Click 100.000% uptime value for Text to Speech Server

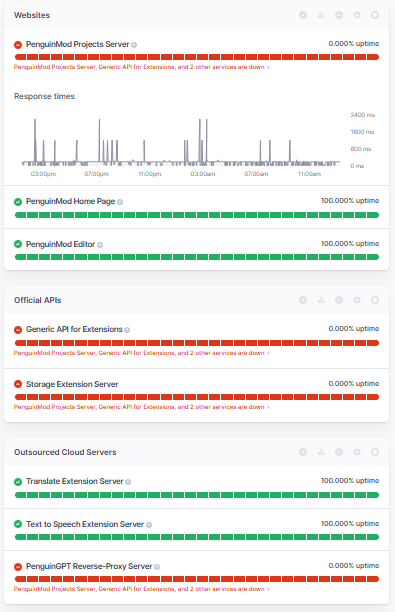350,523
